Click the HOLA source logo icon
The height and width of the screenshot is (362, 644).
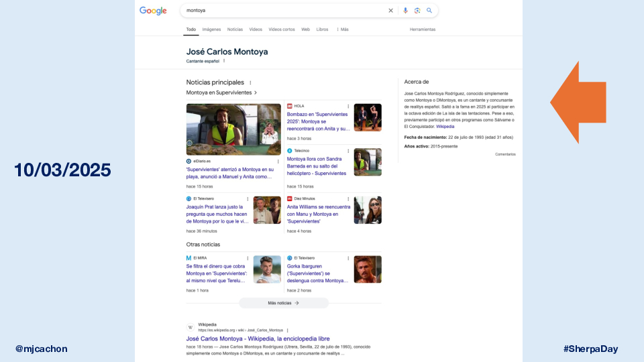290,106
